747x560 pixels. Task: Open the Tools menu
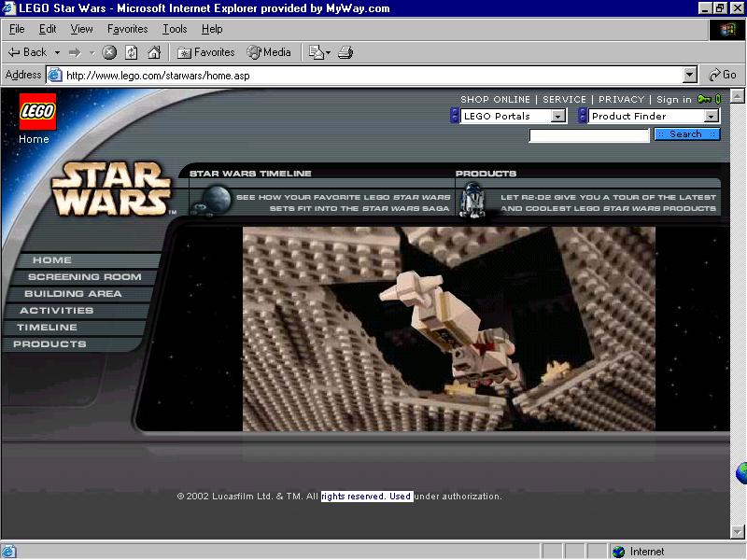pyautogui.click(x=175, y=29)
